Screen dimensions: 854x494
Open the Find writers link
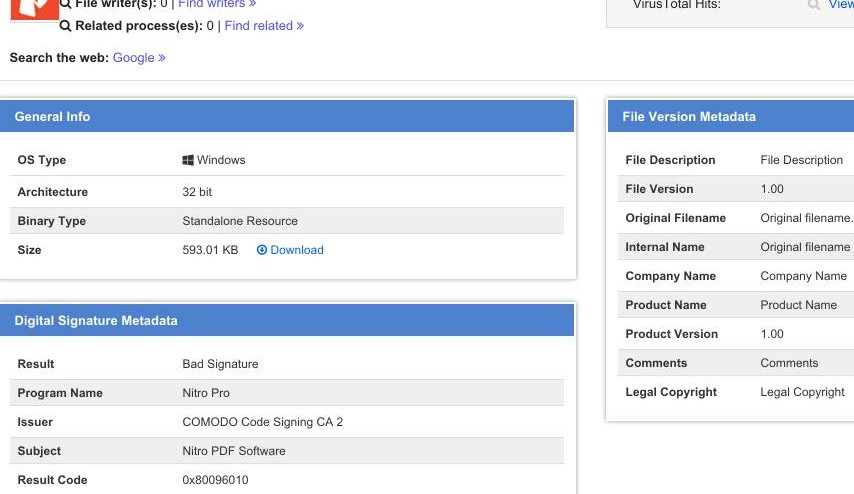click(216, 4)
